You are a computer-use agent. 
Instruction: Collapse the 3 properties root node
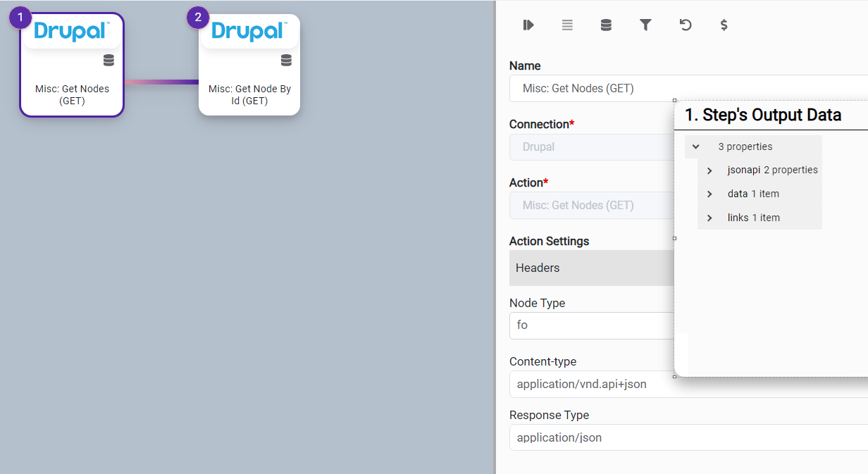[696, 147]
